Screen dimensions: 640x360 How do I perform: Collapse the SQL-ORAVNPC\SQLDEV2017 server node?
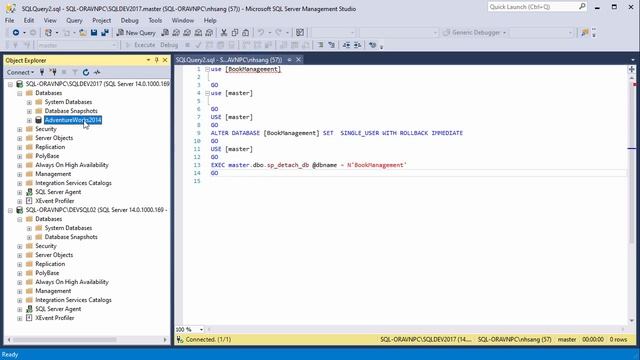coord(10,84)
